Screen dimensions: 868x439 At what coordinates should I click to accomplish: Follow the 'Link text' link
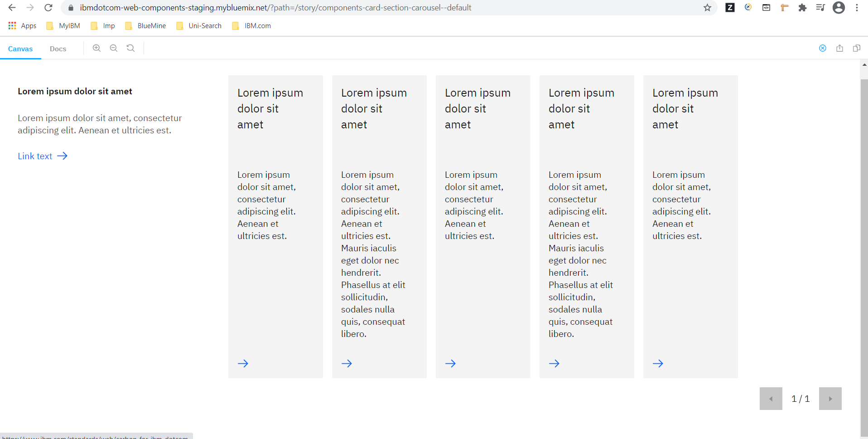coord(43,156)
